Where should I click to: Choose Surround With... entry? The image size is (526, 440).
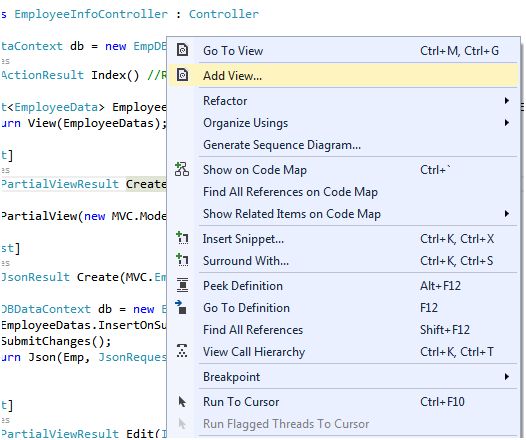point(343,261)
